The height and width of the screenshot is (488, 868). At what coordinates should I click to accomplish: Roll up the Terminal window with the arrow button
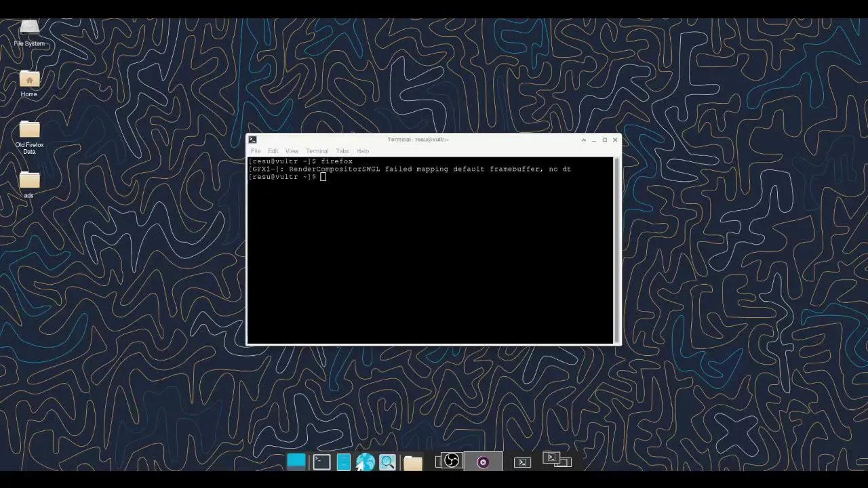(x=583, y=140)
